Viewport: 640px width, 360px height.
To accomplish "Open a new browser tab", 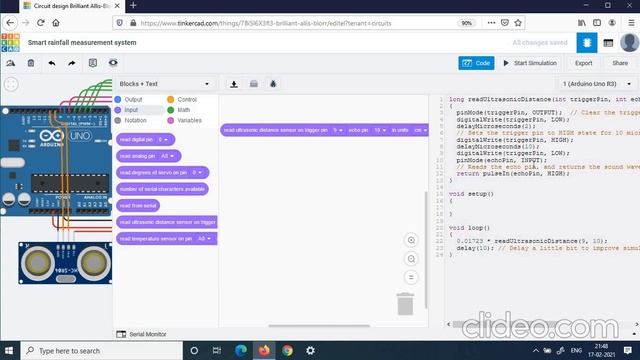I will tap(133, 6).
